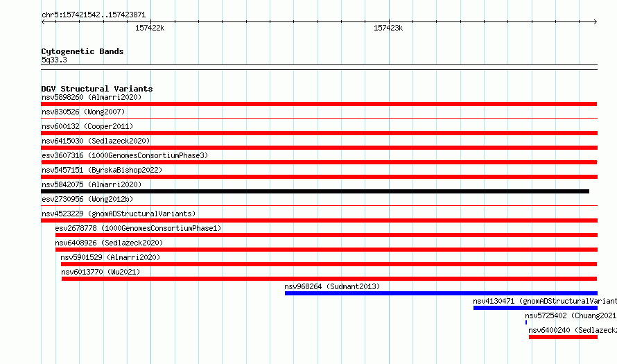Open esv2730956 (Wong2012b) variant label
The width and height of the screenshot is (617, 364).
coord(87,199)
